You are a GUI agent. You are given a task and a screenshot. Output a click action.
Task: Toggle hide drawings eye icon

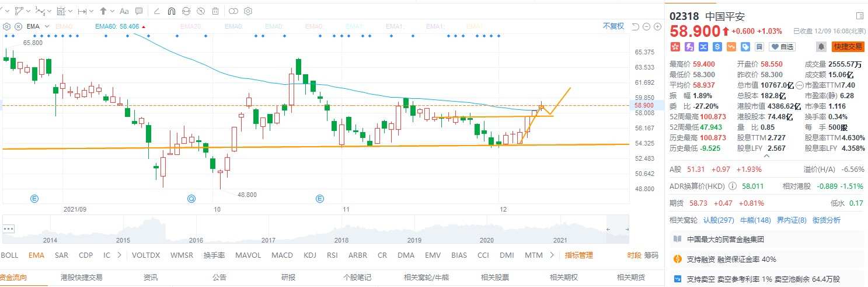pos(201,11)
